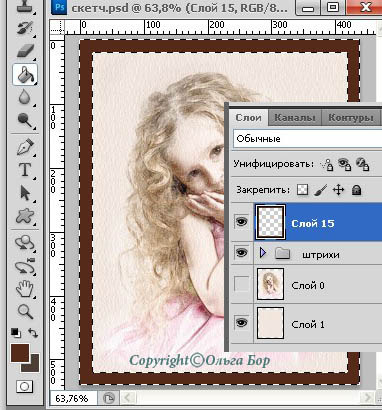Switch to the Каналы tab

tap(295, 118)
